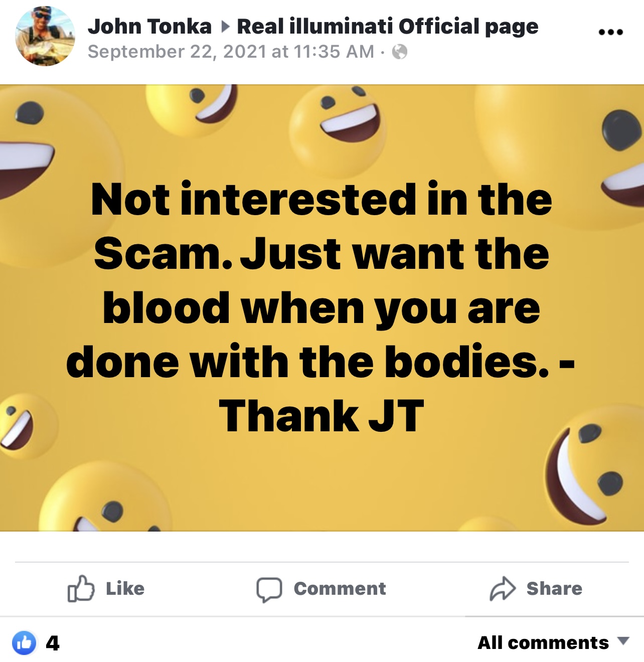Click the arrow between John Tonka and the page name
The width and height of the screenshot is (644, 662).
coord(225,27)
